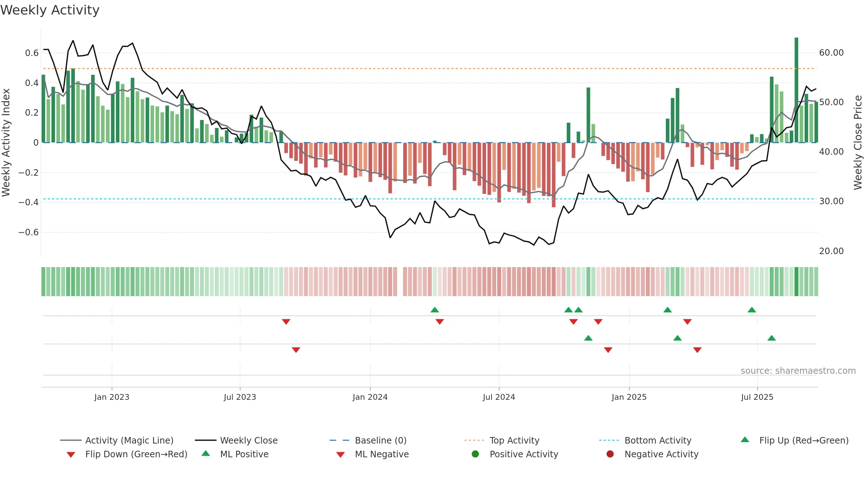The height and width of the screenshot is (488, 868).
Task: Click the Jul 2025 x-axis label
Action: [x=757, y=397]
